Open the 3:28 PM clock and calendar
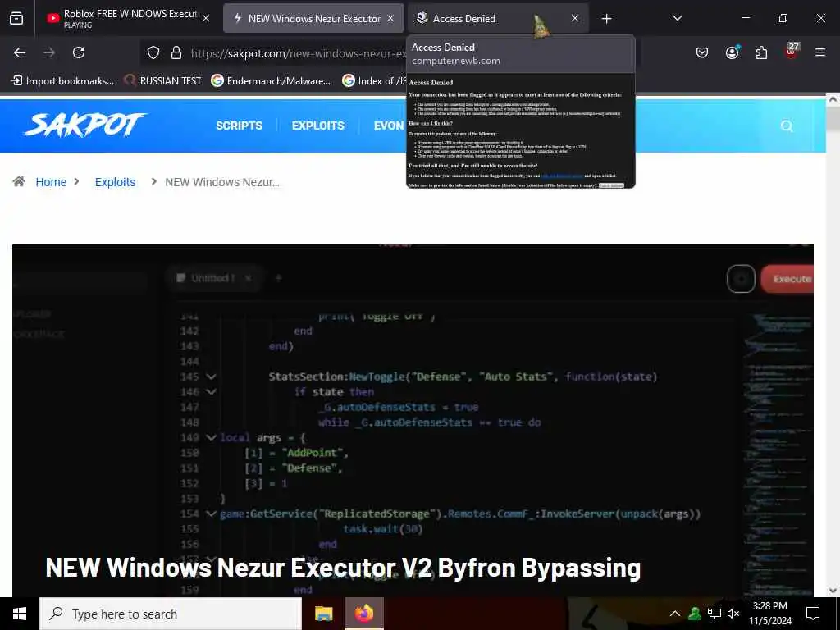This screenshot has height=630, width=840. click(x=769, y=614)
